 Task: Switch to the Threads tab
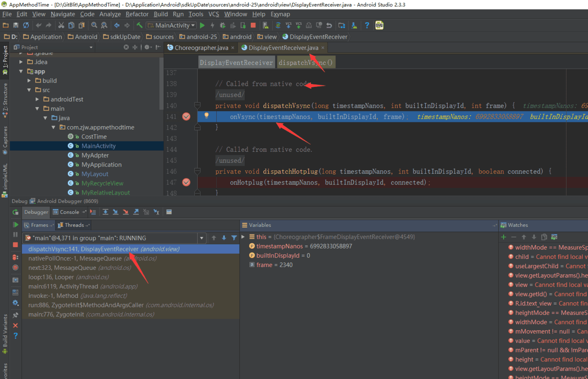(x=74, y=225)
